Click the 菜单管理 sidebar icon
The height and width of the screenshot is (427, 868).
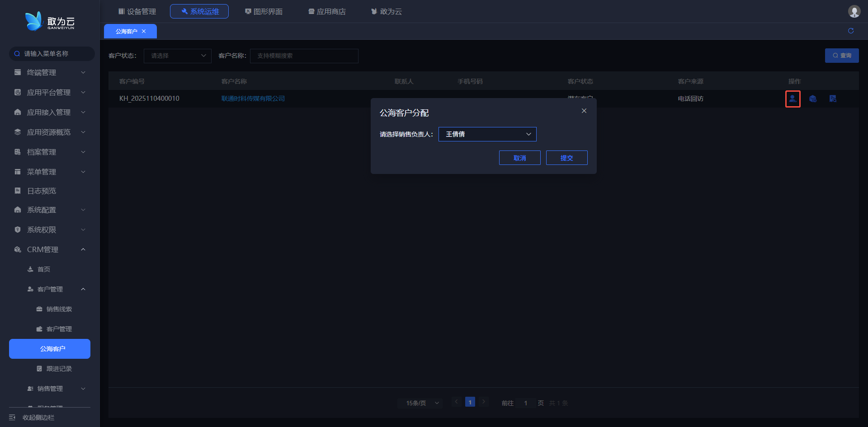[18, 172]
